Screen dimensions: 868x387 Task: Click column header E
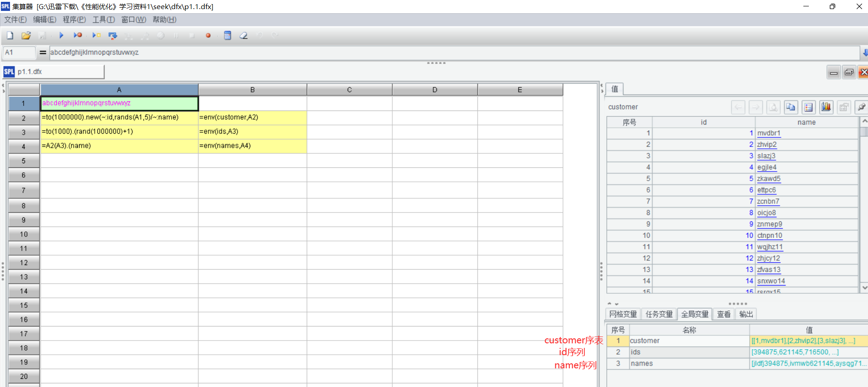[x=520, y=90]
